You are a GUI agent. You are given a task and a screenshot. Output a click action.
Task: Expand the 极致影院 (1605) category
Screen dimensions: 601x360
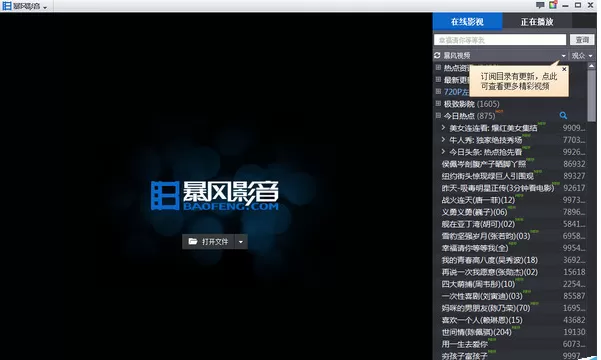pos(438,103)
